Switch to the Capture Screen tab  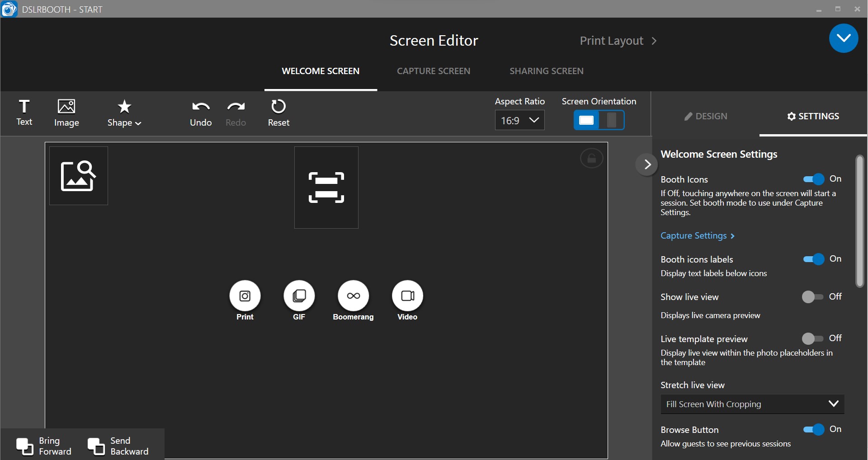(x=434, y=70)
